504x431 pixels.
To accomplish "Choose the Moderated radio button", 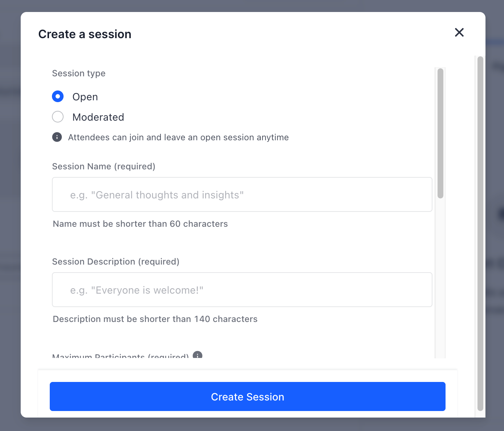I will pos(58,117).
